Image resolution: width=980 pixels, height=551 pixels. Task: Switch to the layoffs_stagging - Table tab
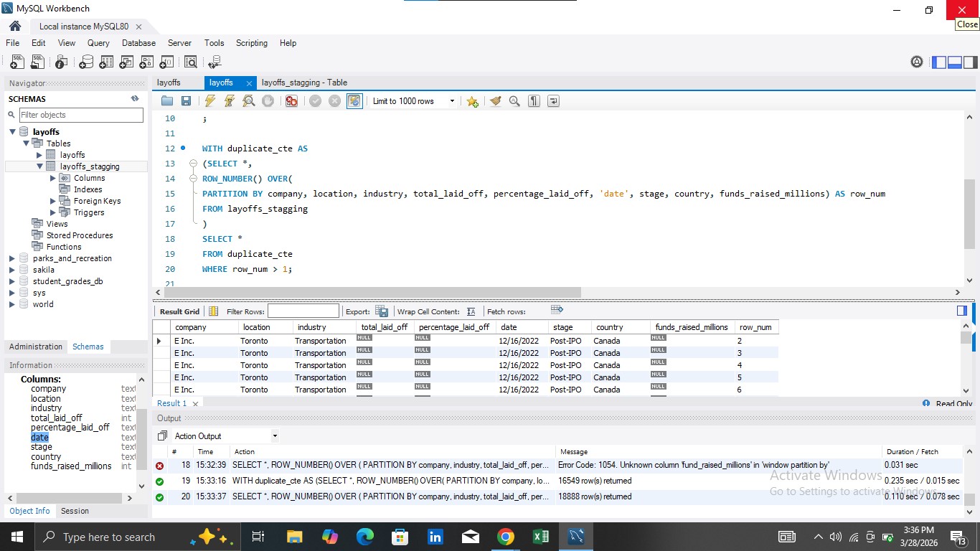tap(304, 83)
